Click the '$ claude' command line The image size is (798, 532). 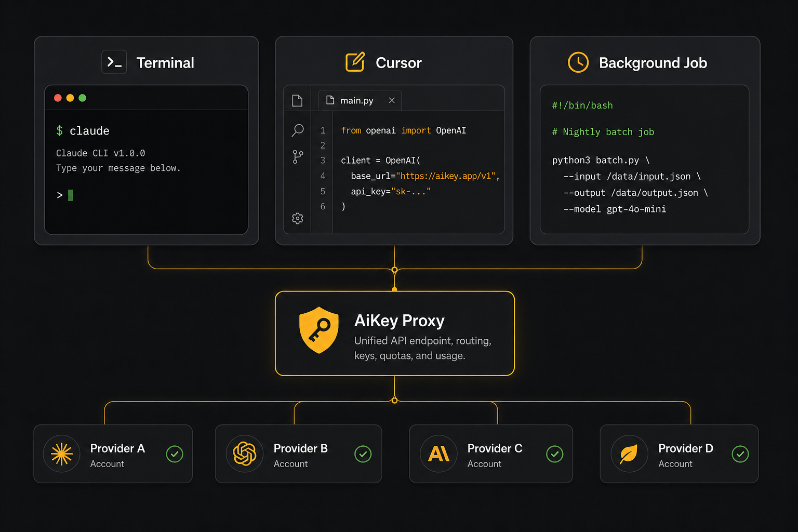[x=83, y=131]
